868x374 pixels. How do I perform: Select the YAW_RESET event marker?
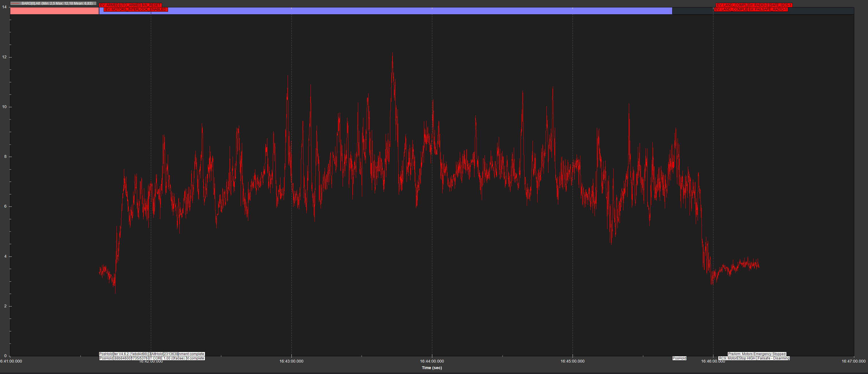pos(152,5)
